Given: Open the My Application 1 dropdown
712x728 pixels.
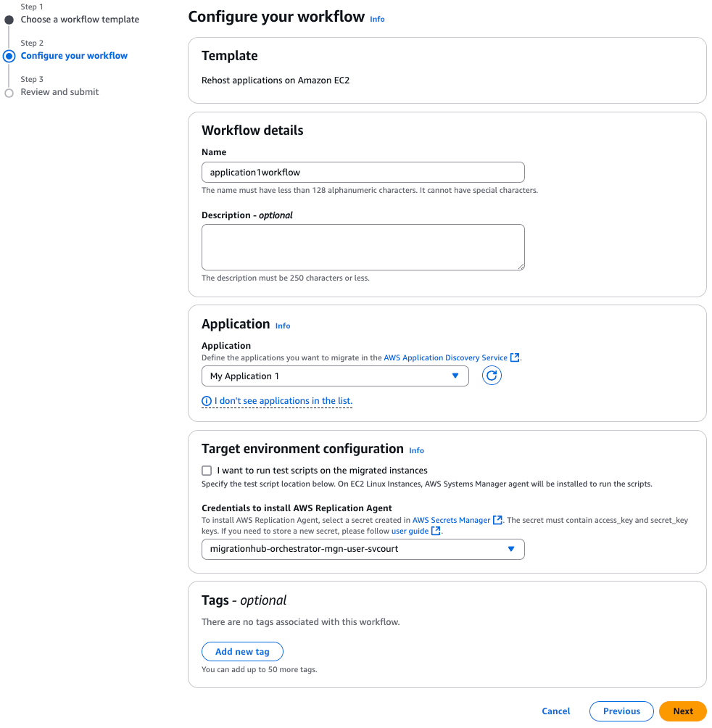Looking at the screenshot, I should (x=335, y=376).
